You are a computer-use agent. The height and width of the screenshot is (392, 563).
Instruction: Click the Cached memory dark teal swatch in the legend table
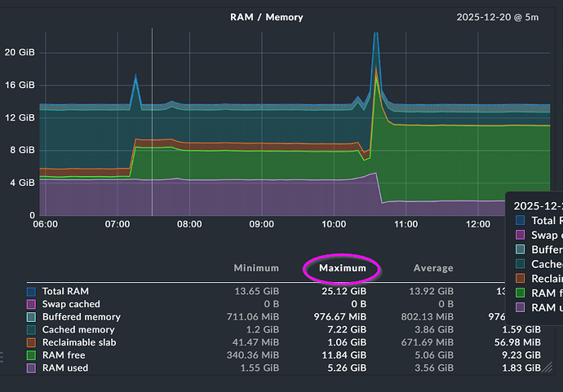click(32, 329)
